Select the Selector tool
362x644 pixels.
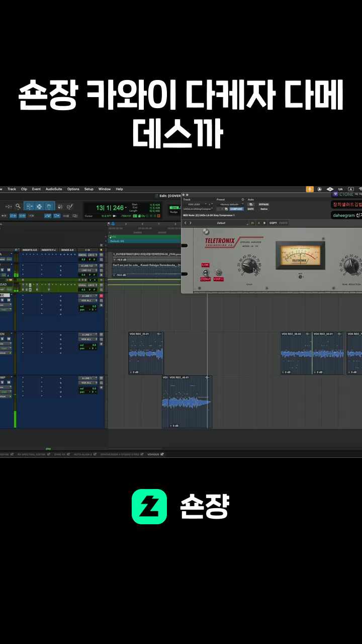point(39,206)
